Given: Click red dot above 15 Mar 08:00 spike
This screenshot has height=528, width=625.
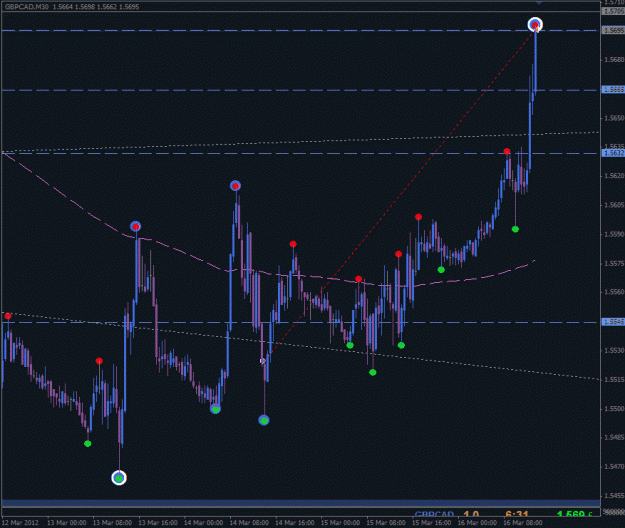Looking at the screenshot, I should tap(398, 254).
